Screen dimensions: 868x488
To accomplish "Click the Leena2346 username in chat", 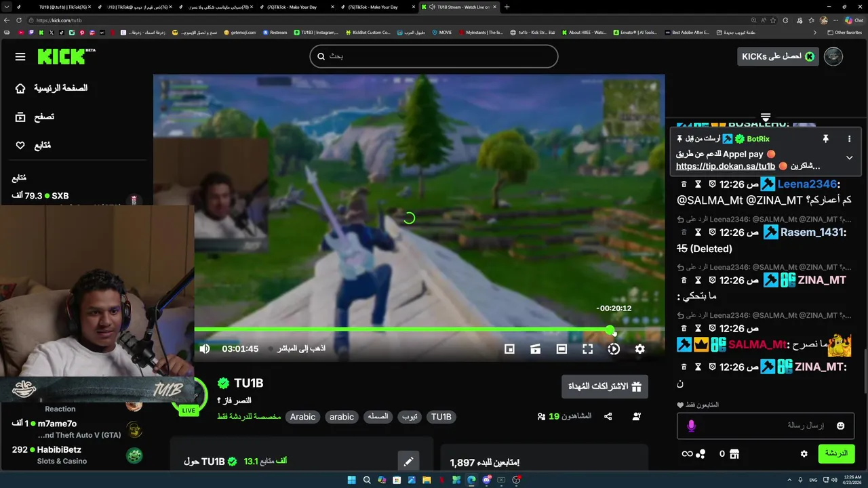I will [x=807, y=184].
